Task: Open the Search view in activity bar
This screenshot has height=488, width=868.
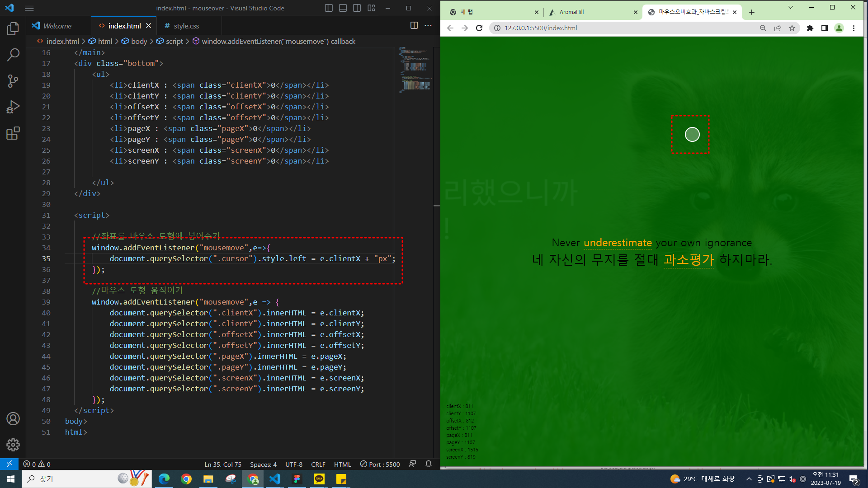Action: [13, 55]
